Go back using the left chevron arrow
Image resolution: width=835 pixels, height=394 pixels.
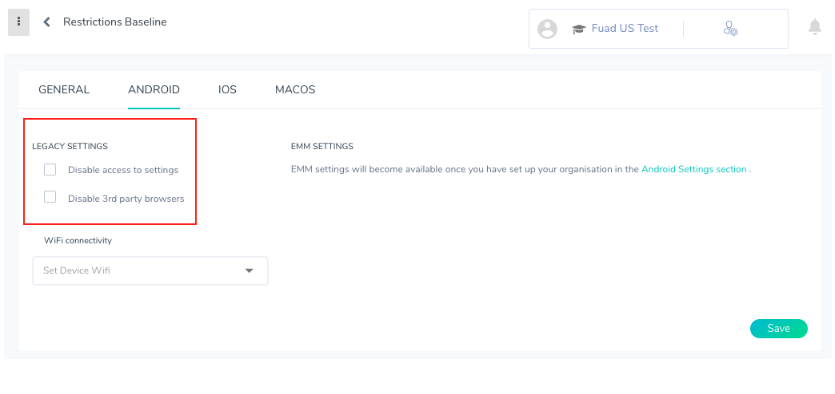coord(47,22)
